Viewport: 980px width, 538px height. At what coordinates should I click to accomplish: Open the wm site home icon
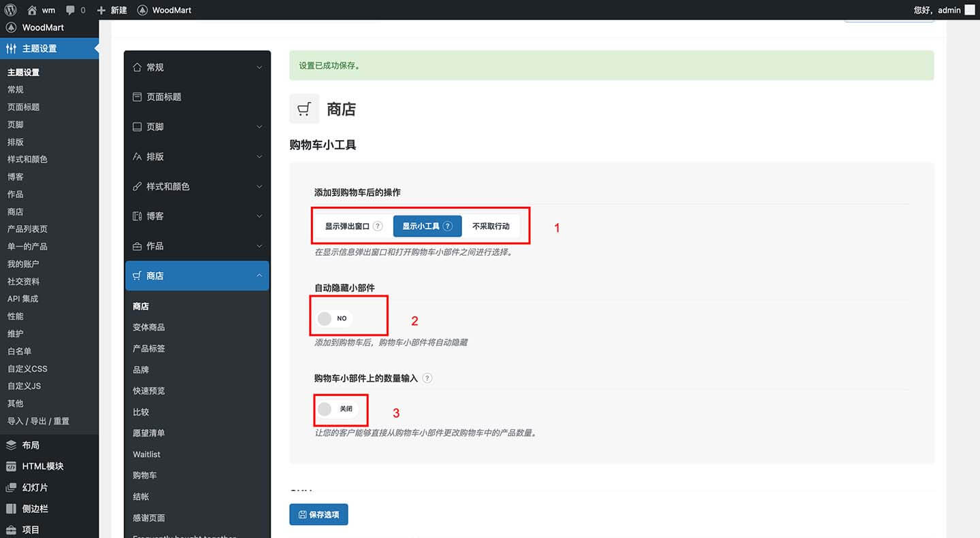32,10
